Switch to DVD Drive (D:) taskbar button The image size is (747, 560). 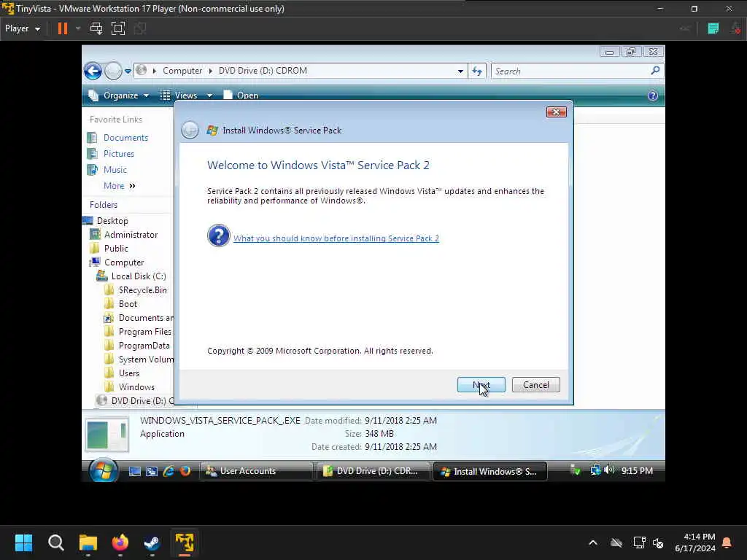tap(373, 471)
